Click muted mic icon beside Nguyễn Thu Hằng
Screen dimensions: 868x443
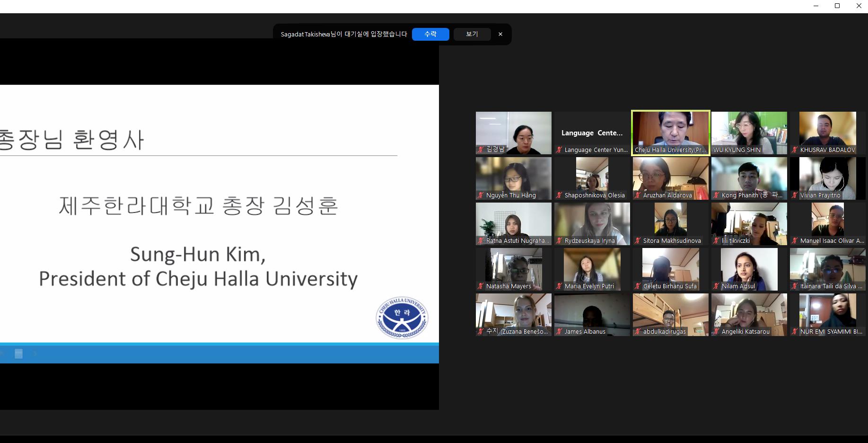[481, 195]
